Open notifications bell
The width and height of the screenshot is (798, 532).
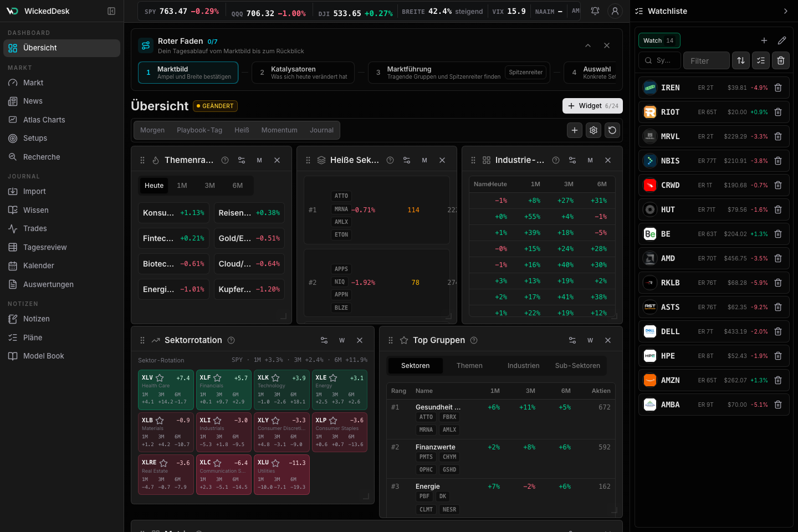coord(595,11)
